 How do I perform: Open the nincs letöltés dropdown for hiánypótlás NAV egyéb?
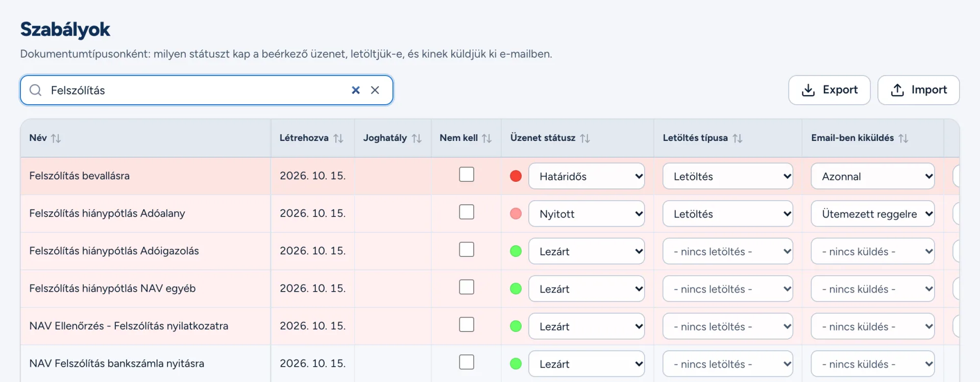(728, 289)
